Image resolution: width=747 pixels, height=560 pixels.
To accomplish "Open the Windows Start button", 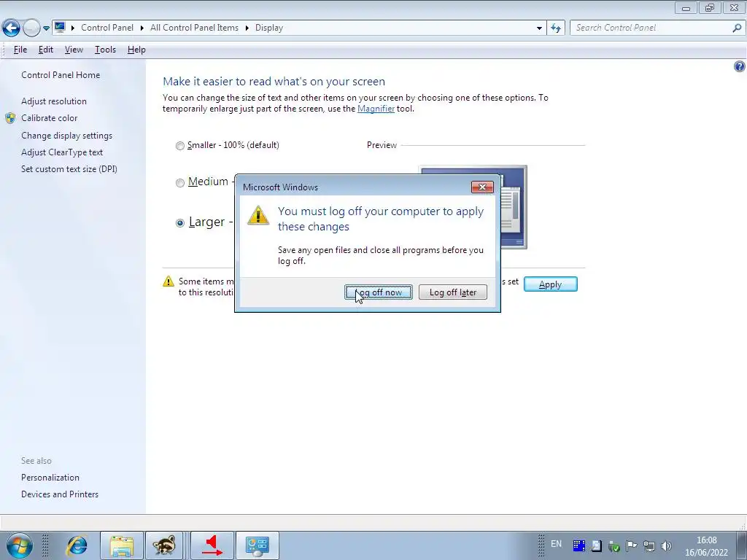I will click(20, 545).
